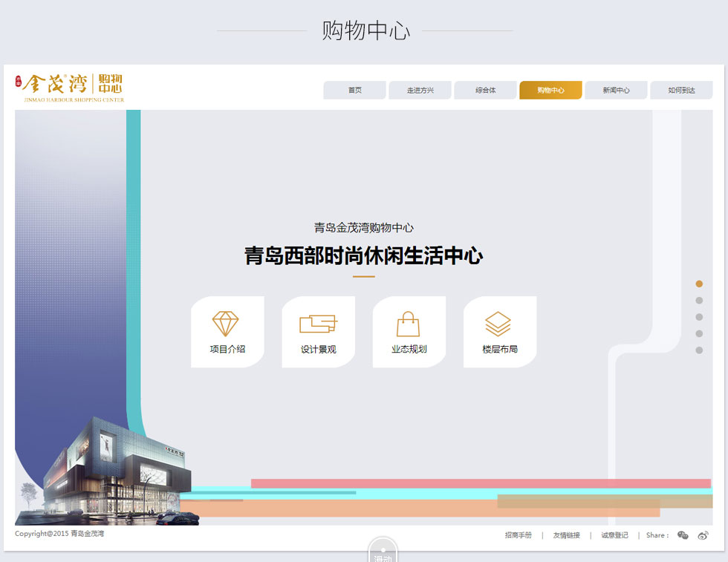The image size is (728, 562).
Task: Jump to the second page dot
Action: [x=699, y=301]
